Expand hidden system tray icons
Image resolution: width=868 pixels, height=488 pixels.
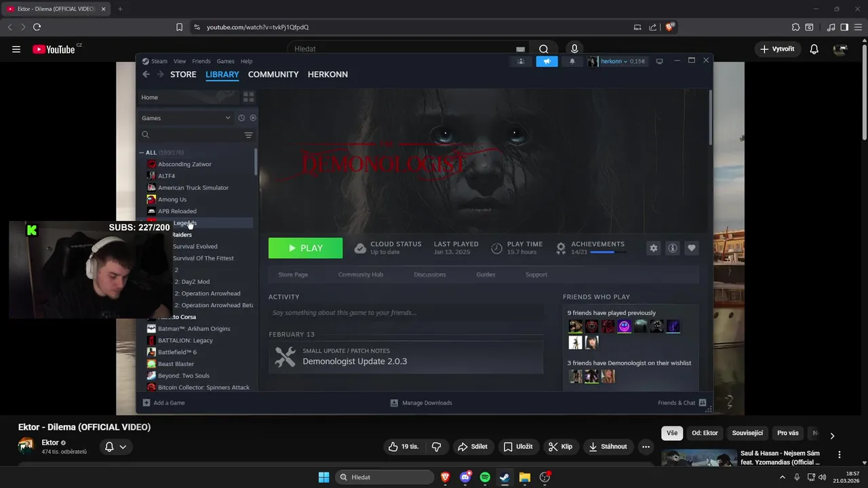click(783, 477)
